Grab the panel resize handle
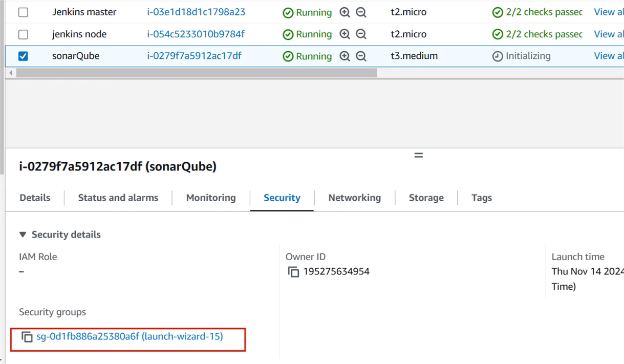The height and width of the screenshot is (364, 624). (x=419, y=155)
